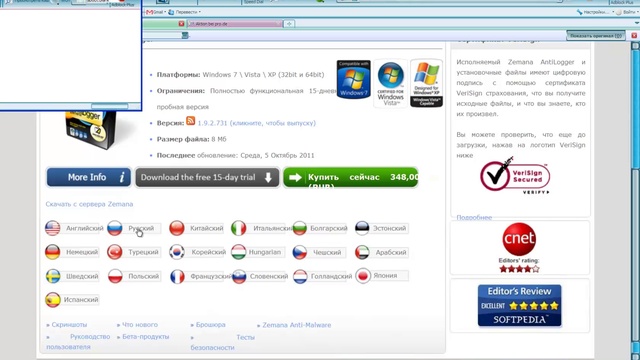Click the cnet logo
The height and width of the screenshot is (360, 640).
pos(519,239)
